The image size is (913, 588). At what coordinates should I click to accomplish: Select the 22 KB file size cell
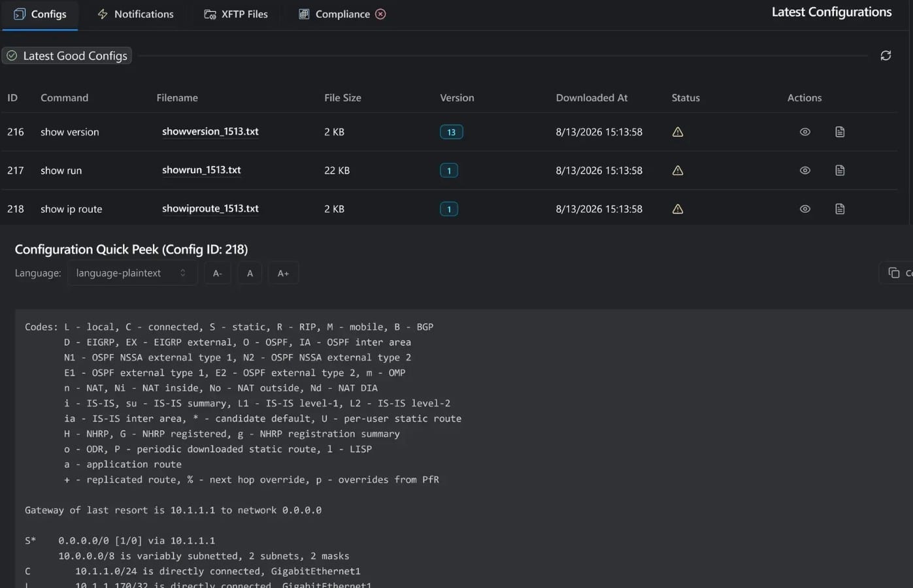337,171
